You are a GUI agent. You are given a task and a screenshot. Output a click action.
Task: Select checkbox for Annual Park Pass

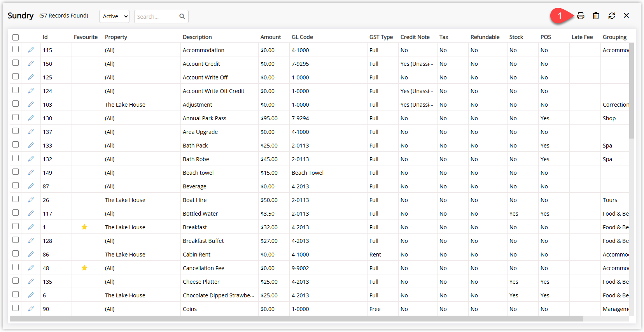click(x=16, y=117)
